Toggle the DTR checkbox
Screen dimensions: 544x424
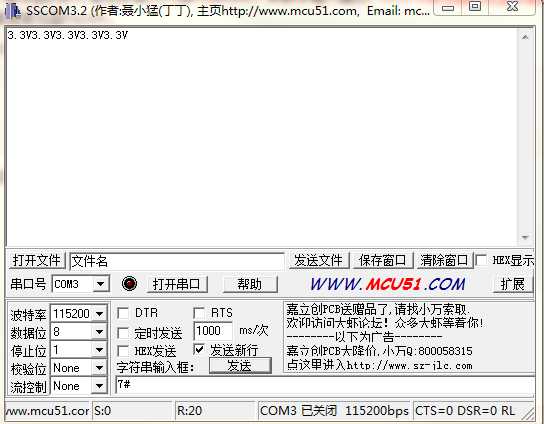click(x=123, y=313)
